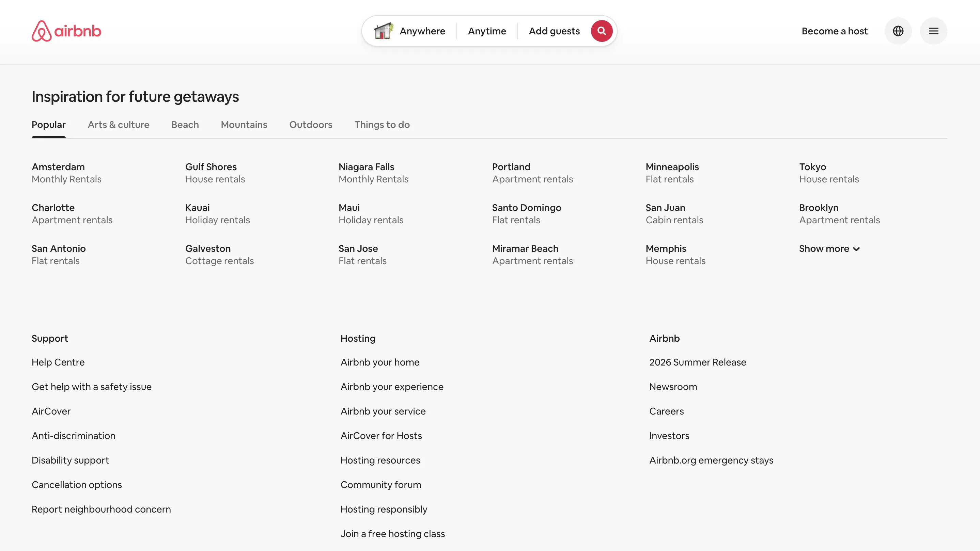Open Niagara Falls Monthly Rentals

(x=373, y=173)
